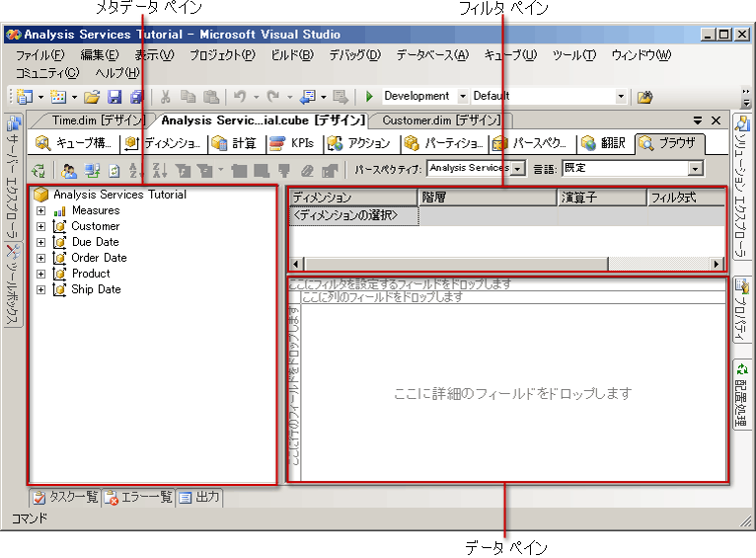The image size is (756, 558).
Task: Click the <ディメンションの選択> filter cell
Action: click(352, 214)
